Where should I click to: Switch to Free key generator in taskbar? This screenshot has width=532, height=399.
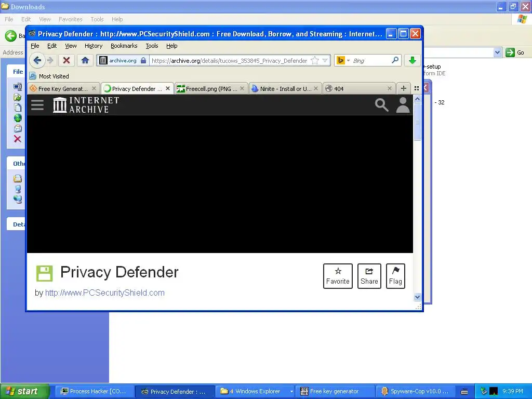click(335, 391)
